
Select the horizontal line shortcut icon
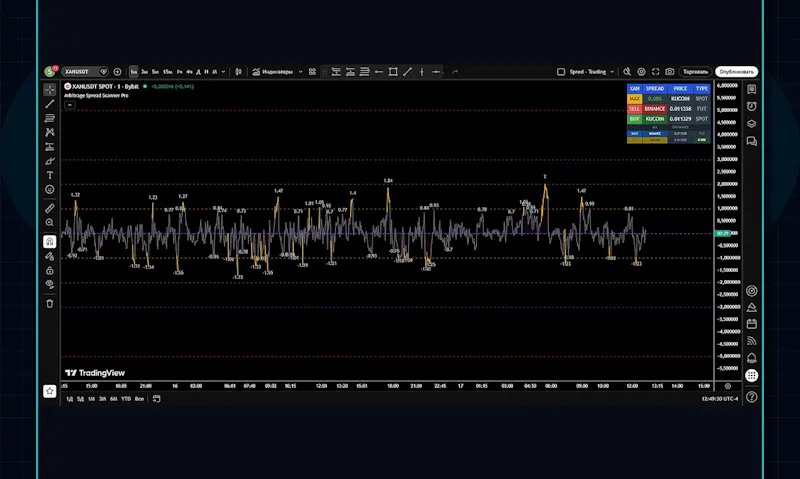436,72
